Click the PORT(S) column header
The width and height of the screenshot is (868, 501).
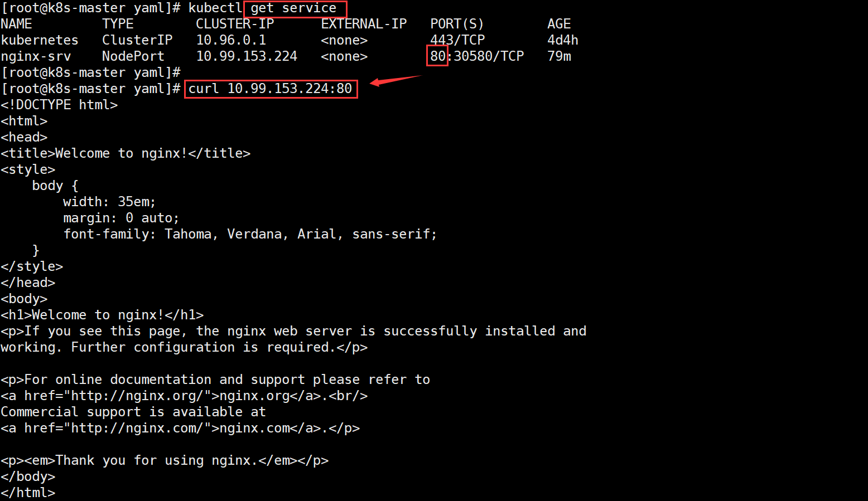457,24
